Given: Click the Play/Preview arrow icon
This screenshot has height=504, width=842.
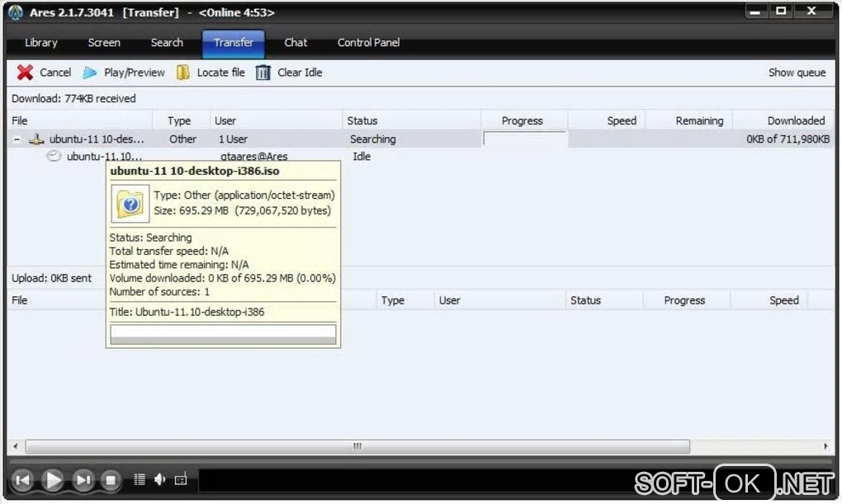Looking at the screenshot, I should 90,73.
